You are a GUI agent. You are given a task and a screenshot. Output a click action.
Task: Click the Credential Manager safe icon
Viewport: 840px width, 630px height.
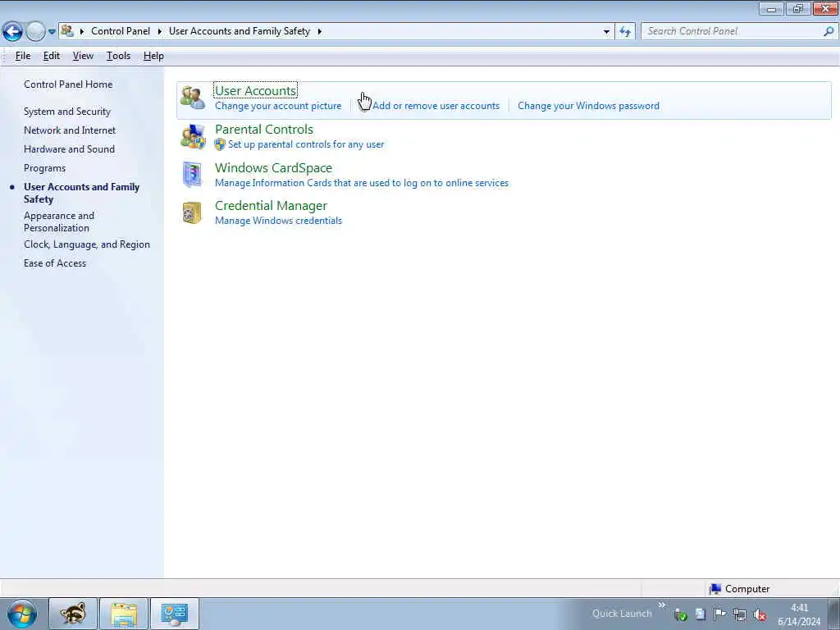click(192, 212)
